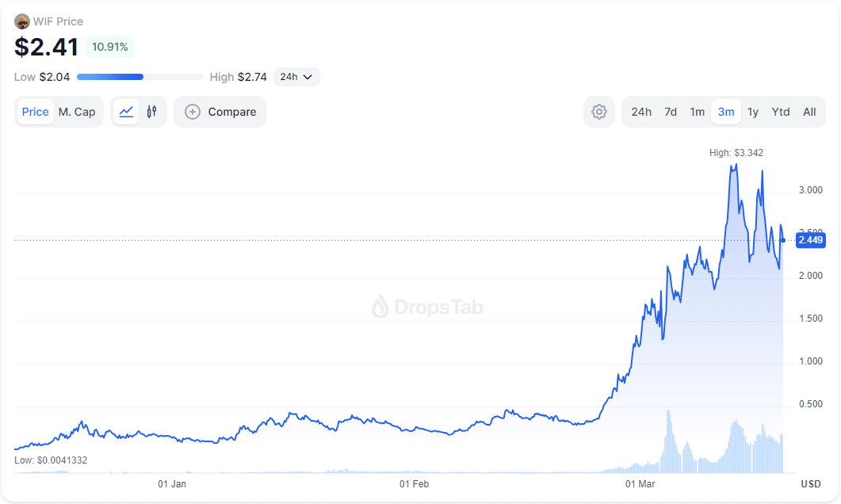Click the 01 Mar axis label
Screen dimensions: 841x504
[x=640, y=483]
